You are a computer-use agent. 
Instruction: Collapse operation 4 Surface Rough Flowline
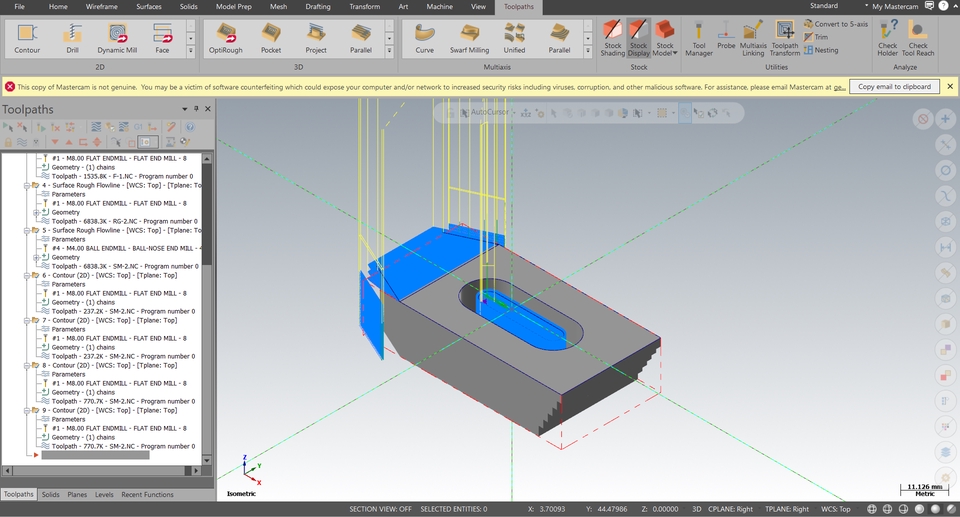click(27, 185)
